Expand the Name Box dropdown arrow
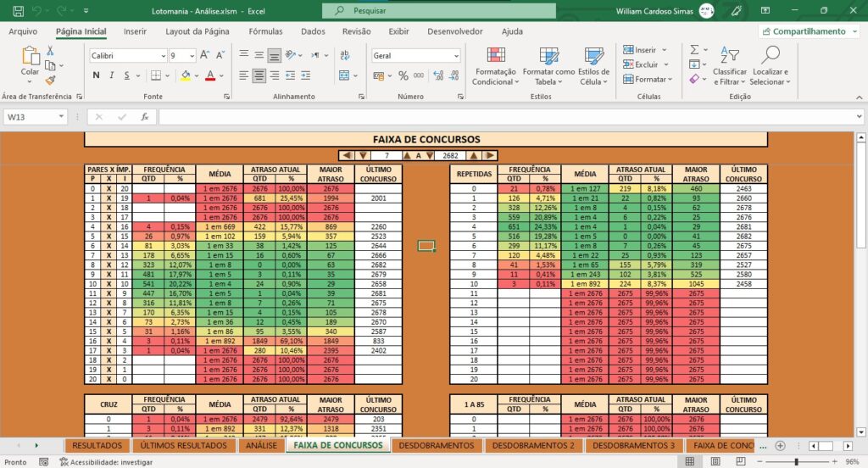This screenshot has width=868, height=468. click(x=61, y=117)
